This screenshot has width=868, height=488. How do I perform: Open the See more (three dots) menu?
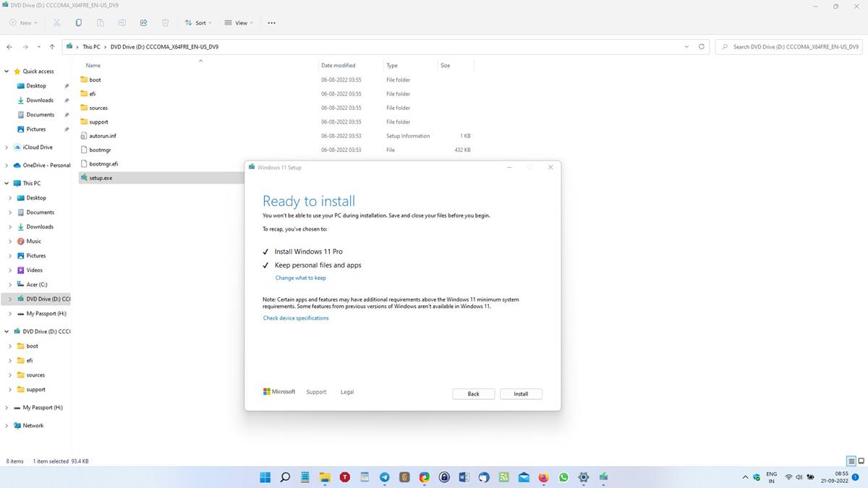point(271,22)
